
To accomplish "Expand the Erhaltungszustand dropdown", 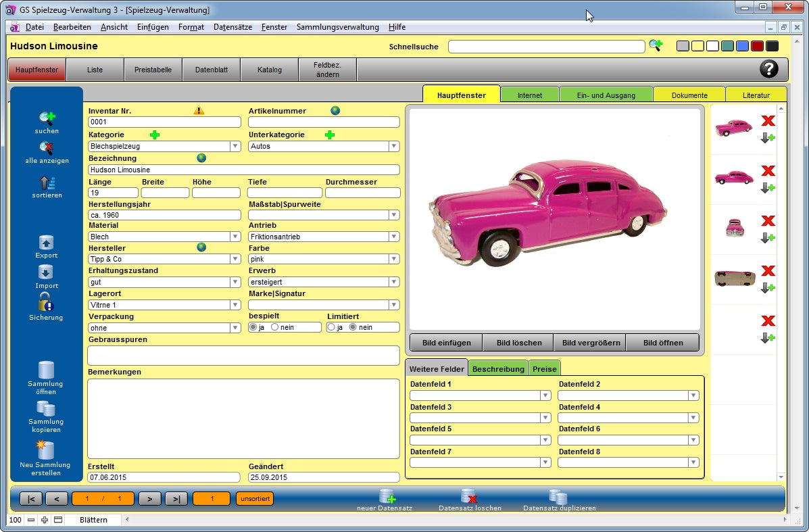I will point(235,282).
